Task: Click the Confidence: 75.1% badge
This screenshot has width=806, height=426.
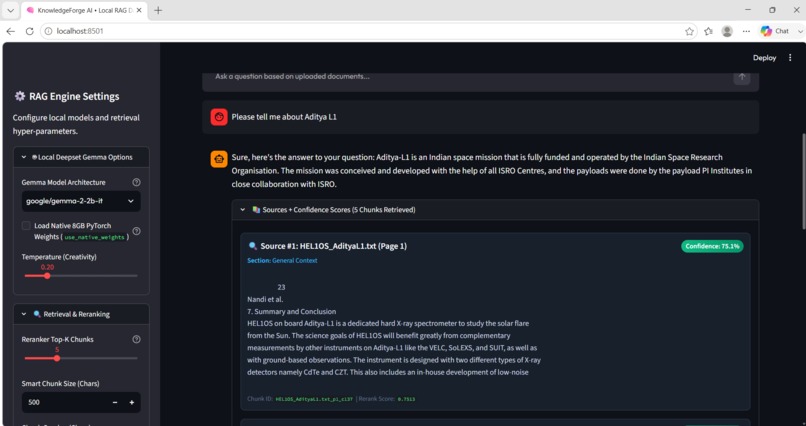Action: (712, 246)
